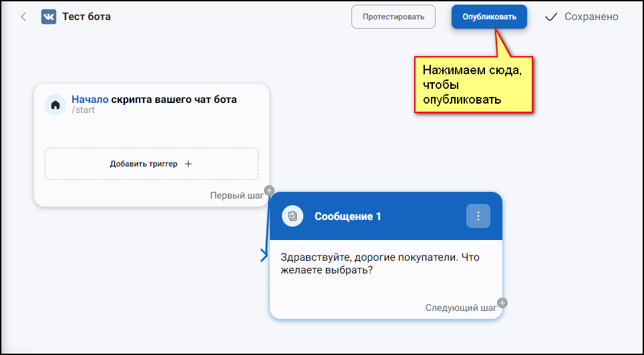The width and height of the screenshot is (644, 355).
Task: Click the message icon in the 'Сообщение 1' header
Action: pos(293,216)
